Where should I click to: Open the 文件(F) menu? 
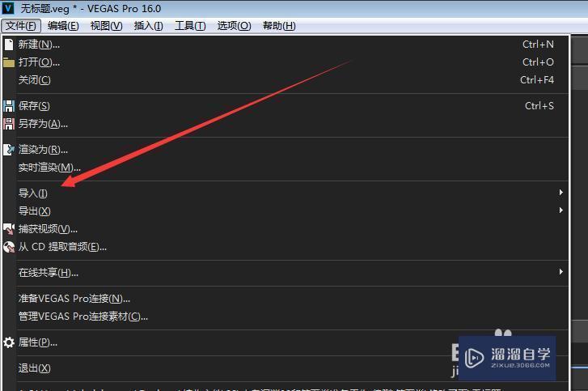[x=21, y=26]
